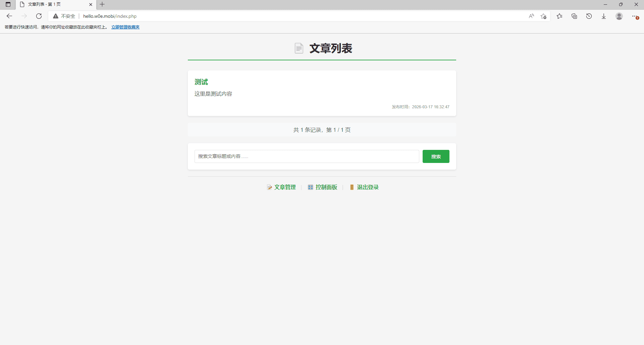
Task: Click the control panel grid icon before 控制面板
Action: (x=310, y=187)
